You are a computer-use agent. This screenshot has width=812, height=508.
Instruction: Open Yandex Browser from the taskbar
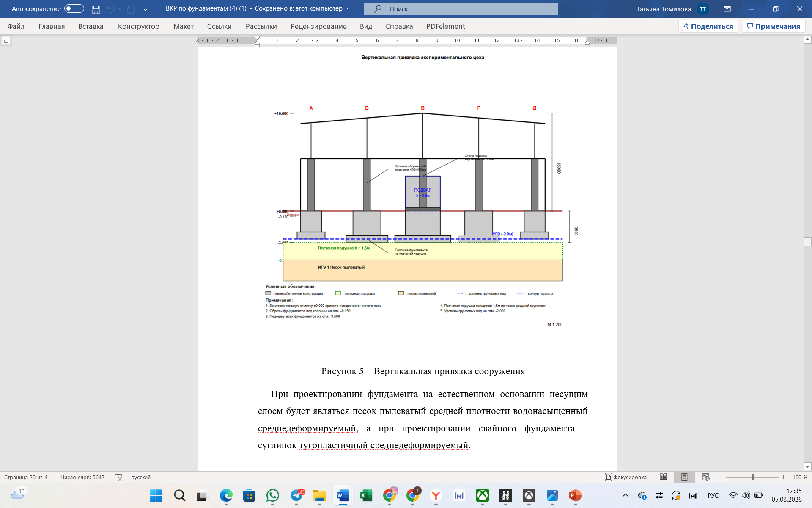click(436, 495)
